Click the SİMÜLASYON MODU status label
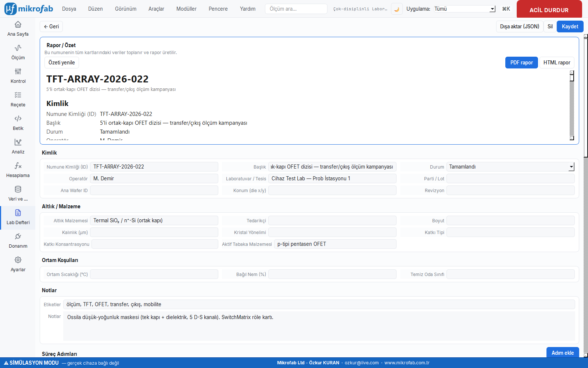588x368 pixels. [31, 363]
